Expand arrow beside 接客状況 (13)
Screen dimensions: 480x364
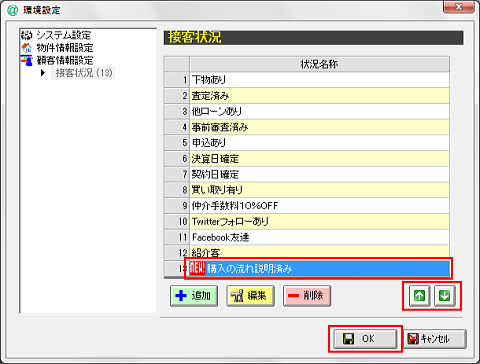43,73
